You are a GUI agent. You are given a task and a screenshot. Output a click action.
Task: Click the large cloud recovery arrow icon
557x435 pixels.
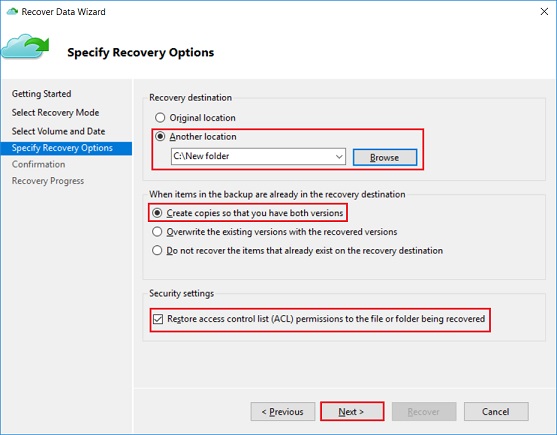click(x=25, y=47)
